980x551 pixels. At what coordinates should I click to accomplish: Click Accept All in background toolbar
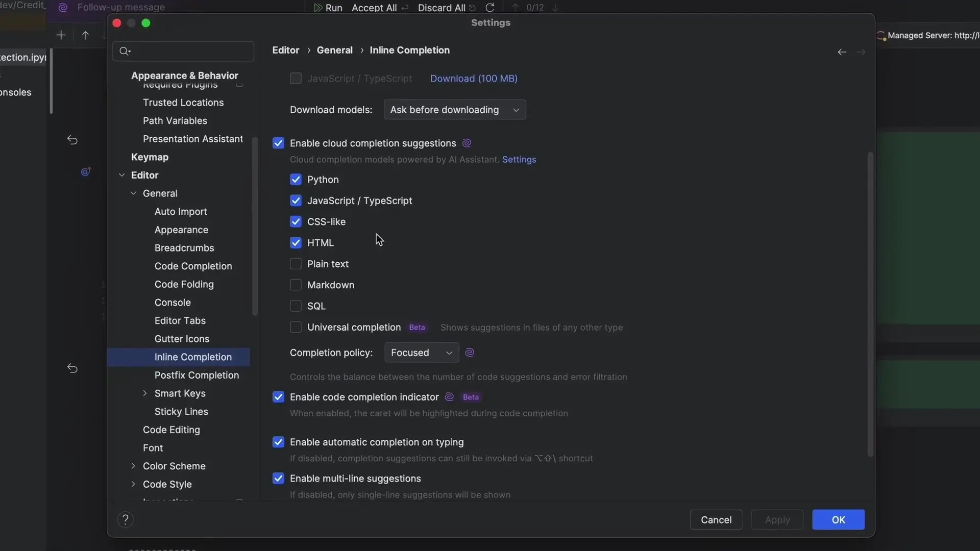(374, 8)
